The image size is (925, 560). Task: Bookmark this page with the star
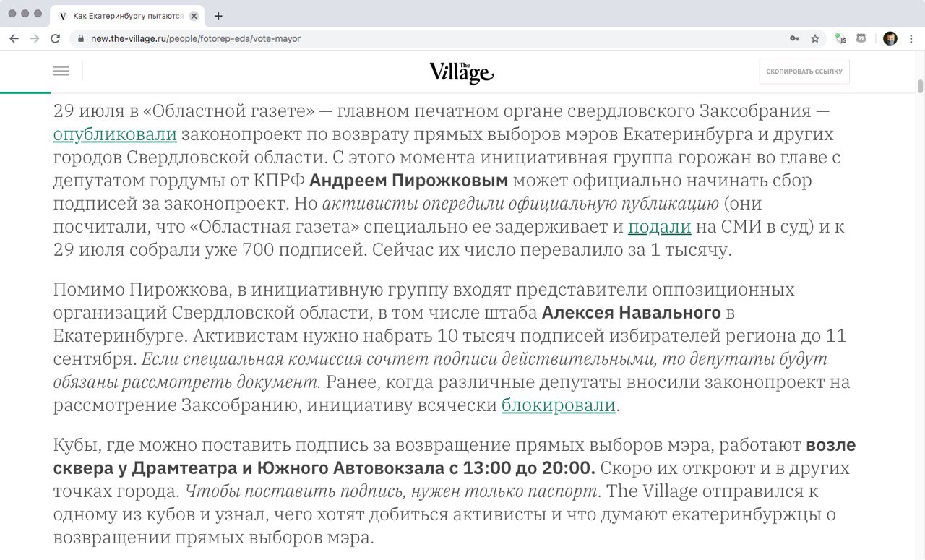click(815, 38)
